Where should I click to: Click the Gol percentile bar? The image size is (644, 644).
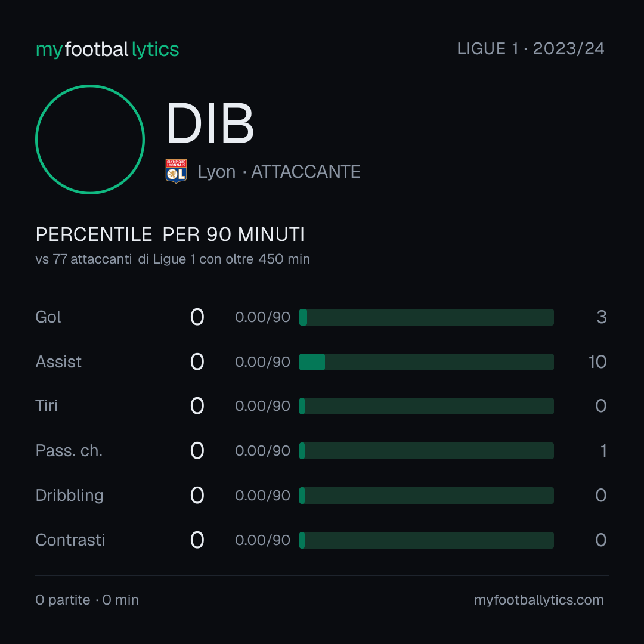(426, 317)
